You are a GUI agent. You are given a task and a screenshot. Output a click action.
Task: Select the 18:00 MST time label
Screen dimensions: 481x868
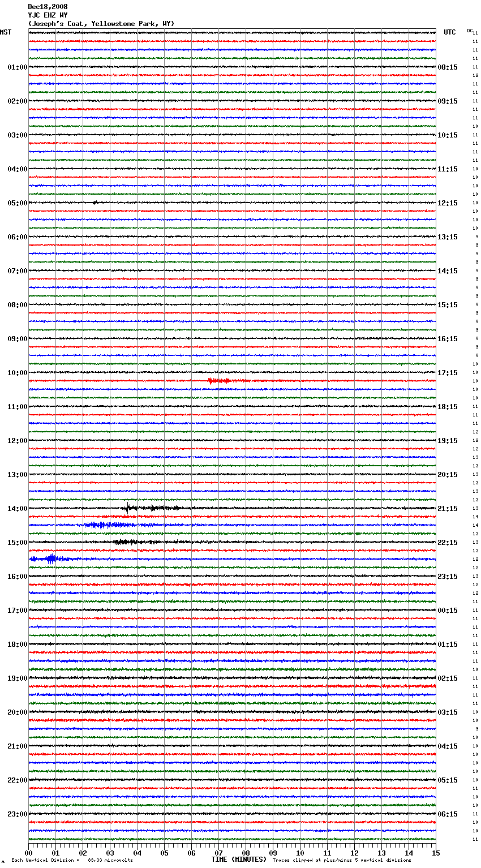18,644
